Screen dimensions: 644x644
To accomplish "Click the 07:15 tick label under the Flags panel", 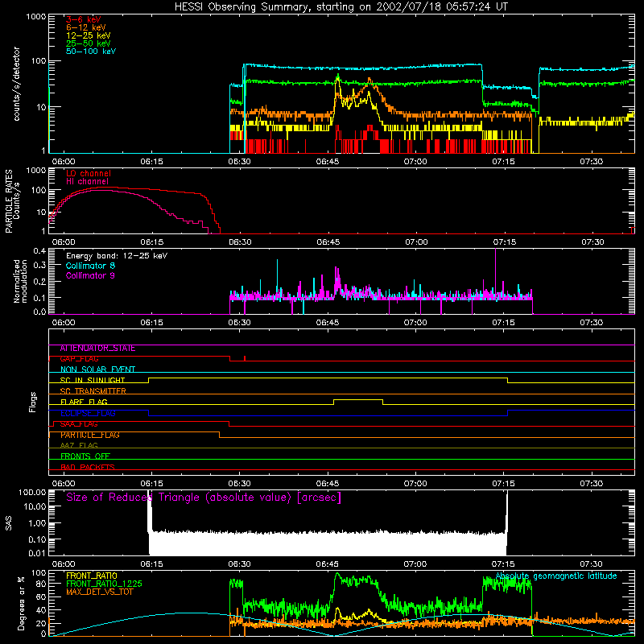I will tap(504, 484).
